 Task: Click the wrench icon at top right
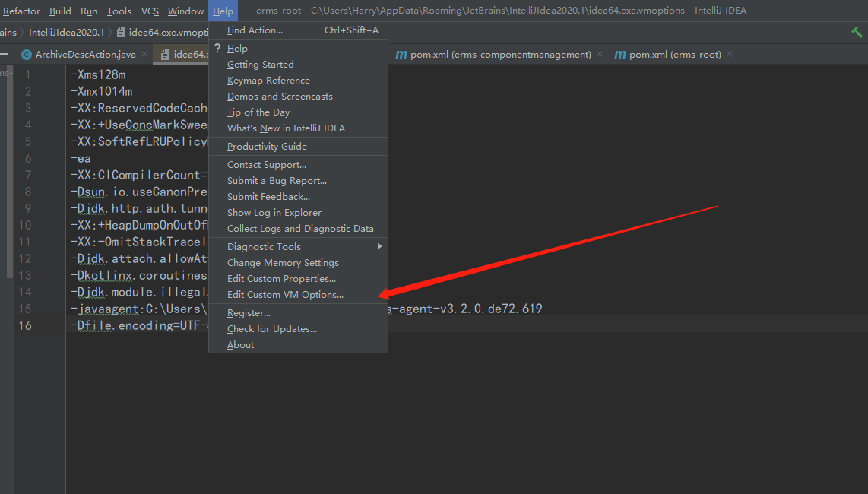[856, 33]
